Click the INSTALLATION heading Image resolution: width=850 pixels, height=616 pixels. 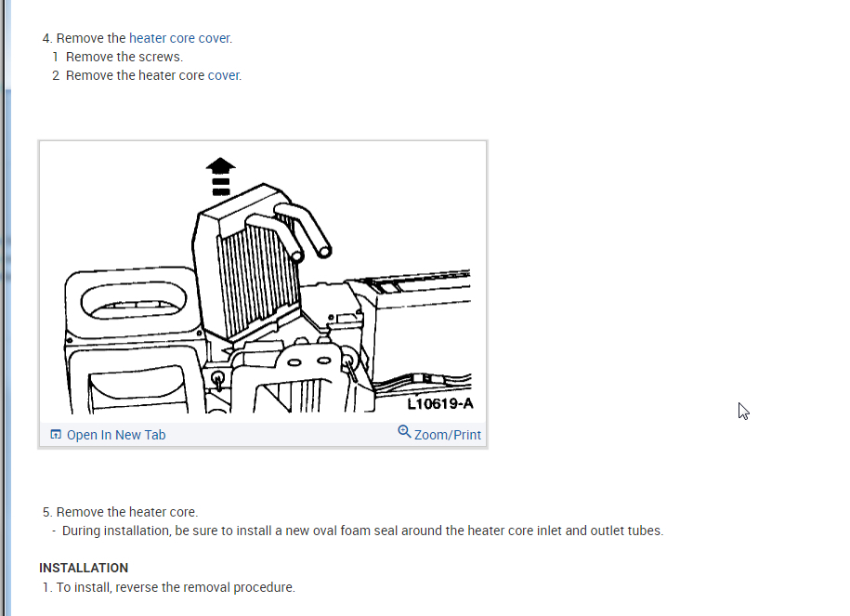click(84, 568)
